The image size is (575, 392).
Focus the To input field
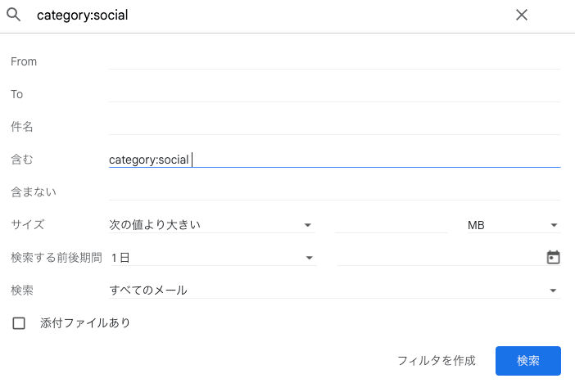click(x=334, y=94)
